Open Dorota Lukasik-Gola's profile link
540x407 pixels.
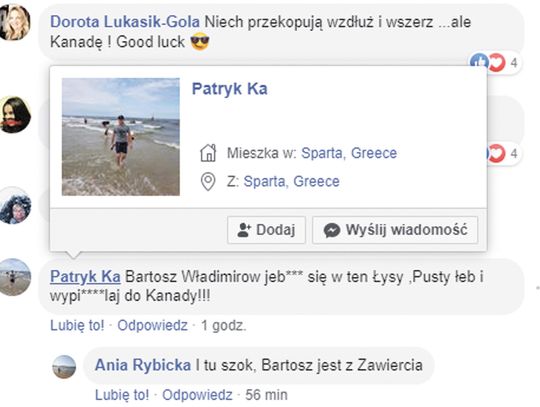click(x=125, y=22)
